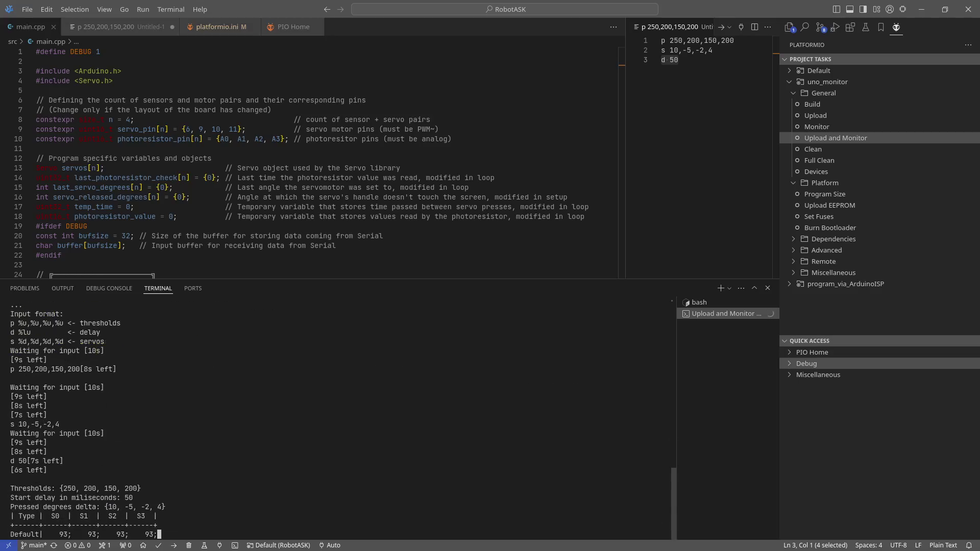This screenshot has width=980, height=551.
Task: Run the Upload and Monitor task
Action: [836, 138]
